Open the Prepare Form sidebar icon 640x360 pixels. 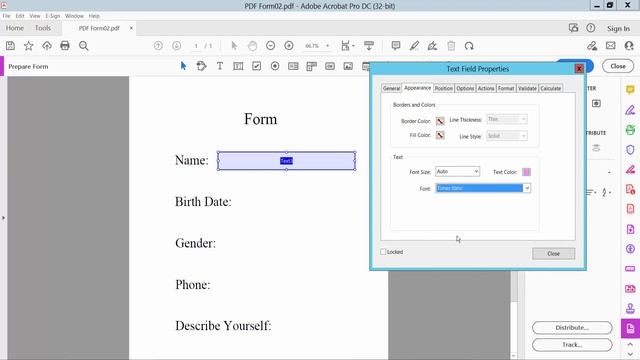630,328
